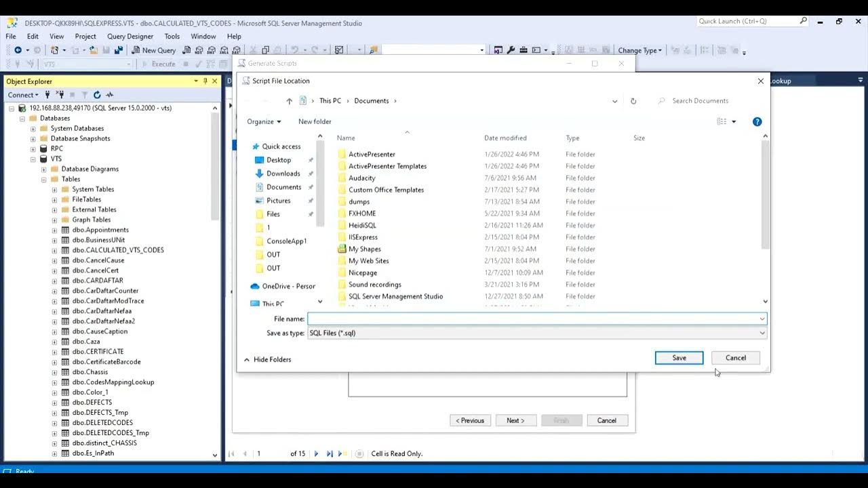The image size is (868, 488).
Task: Open the view options dropdown arrow
Action: click(x=734, y=122)
